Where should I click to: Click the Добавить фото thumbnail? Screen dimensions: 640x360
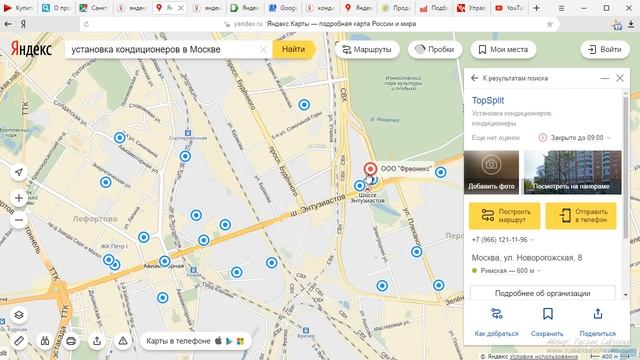point(491,172)
